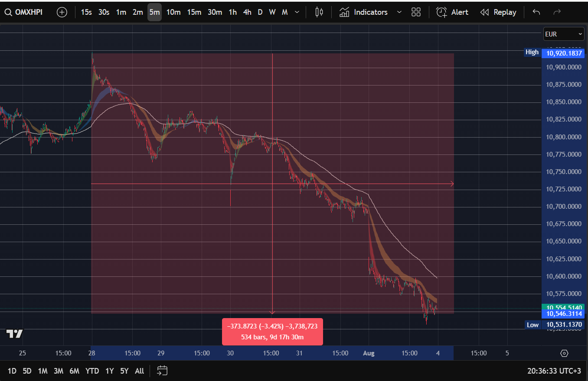Screen dimensions: 588x381
Task: Click the TradingView logo on chart
Action: [x=14, y=334]
